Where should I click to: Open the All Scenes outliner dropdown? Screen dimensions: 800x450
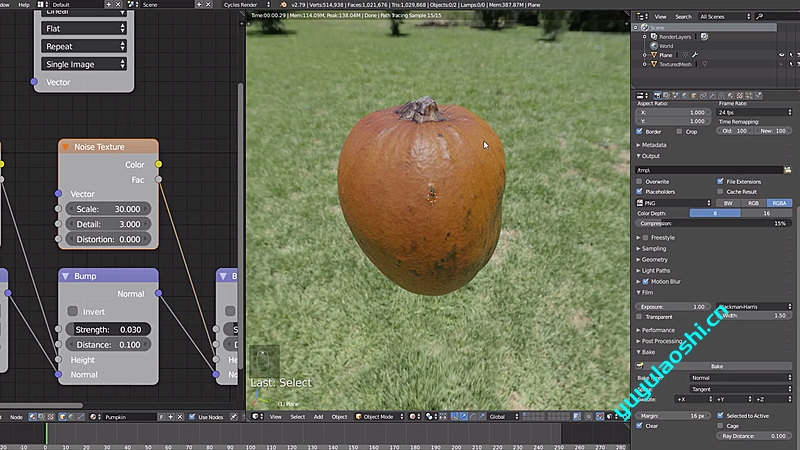tap(724, 16)
